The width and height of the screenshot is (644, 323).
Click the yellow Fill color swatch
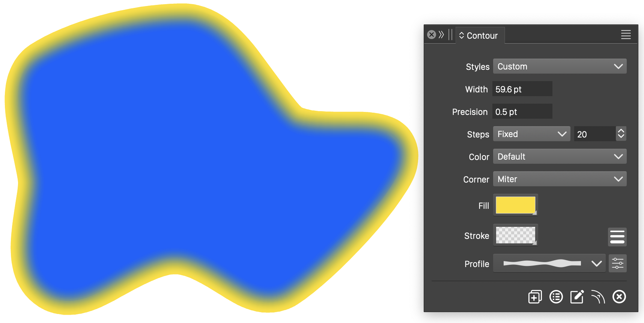[x=515, y=205]
